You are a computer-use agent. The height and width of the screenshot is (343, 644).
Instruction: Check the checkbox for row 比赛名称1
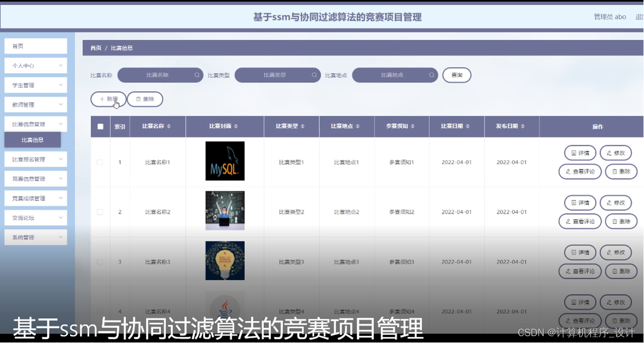[100, 162]
